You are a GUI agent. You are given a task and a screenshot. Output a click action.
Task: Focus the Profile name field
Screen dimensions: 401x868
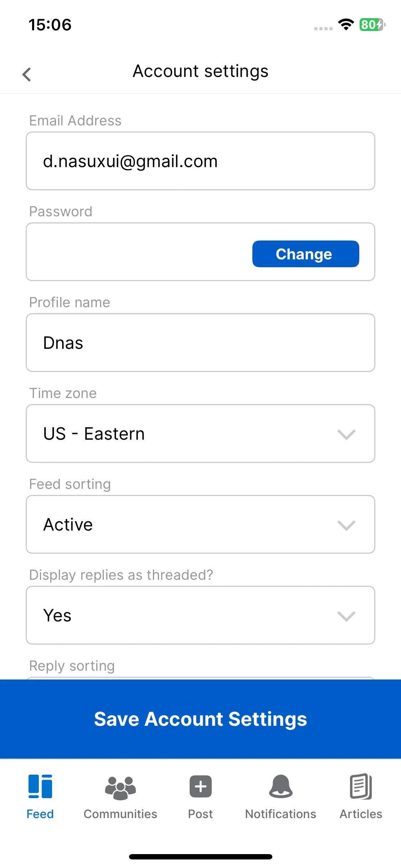pos(200,342)
